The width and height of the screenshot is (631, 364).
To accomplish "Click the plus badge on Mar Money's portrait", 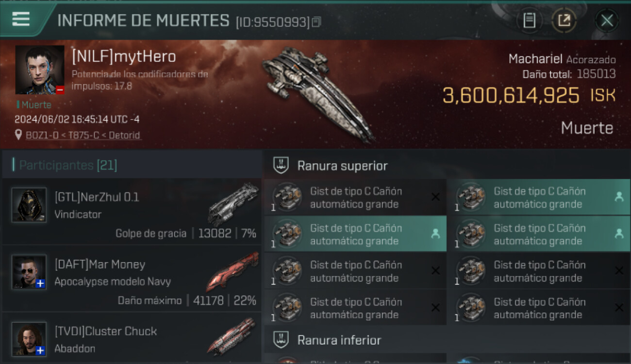I will [x=41, y=283].
